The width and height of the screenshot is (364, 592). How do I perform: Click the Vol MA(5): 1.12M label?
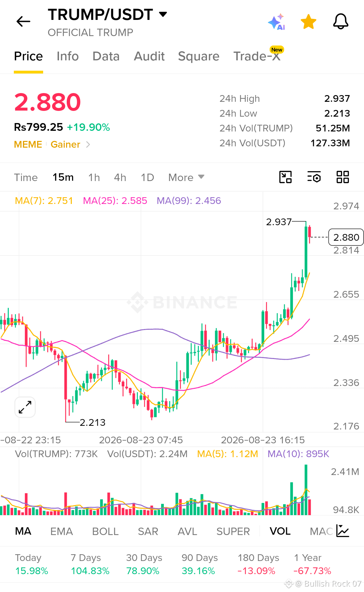pyautogui.click(x=227, y=454)
